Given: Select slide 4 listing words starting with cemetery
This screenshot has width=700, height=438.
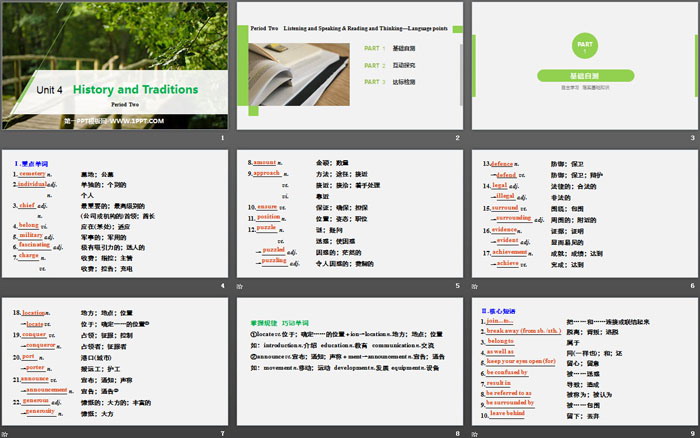Looking at the screenshot, I should point(115,213).
